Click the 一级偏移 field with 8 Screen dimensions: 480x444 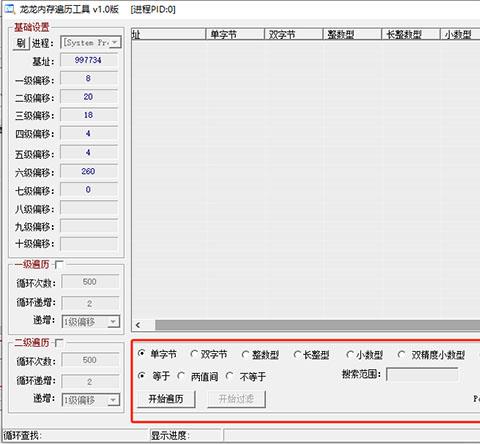tap(89, 79)
